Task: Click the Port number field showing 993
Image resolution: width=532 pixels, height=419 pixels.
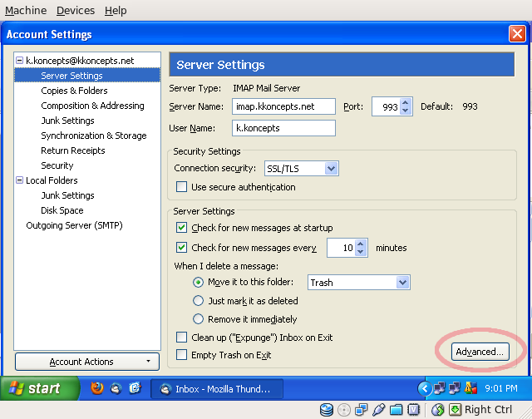Action: (387, 106)
